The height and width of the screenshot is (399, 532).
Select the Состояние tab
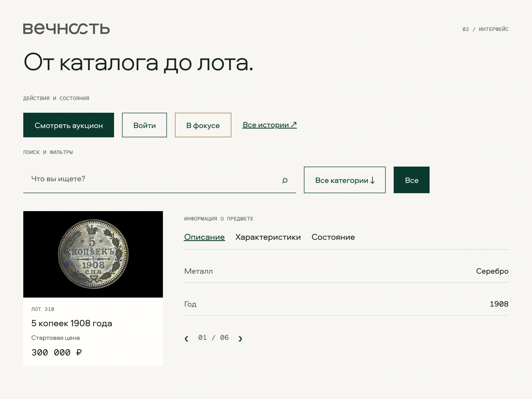click(x=333, y=237)
